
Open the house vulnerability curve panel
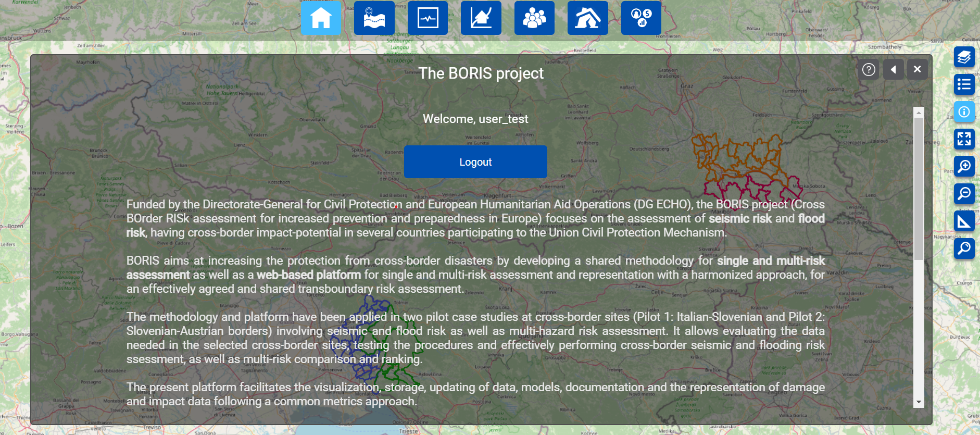(481, 18)
